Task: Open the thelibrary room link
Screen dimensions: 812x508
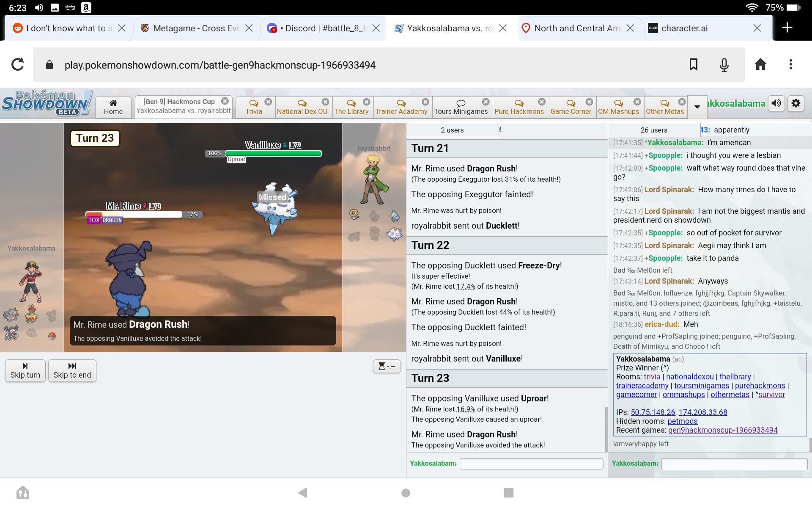Action: click(735, 377)
